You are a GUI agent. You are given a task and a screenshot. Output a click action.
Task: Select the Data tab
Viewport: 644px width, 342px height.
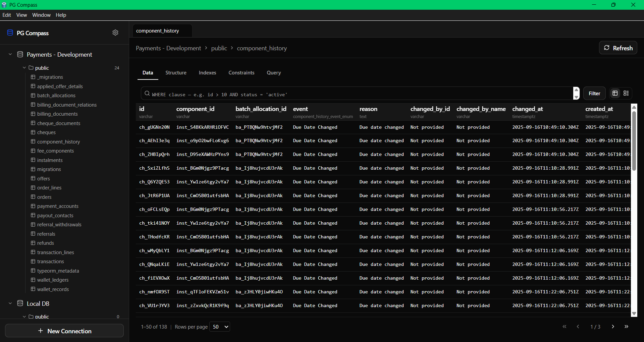tap(148, 73)
